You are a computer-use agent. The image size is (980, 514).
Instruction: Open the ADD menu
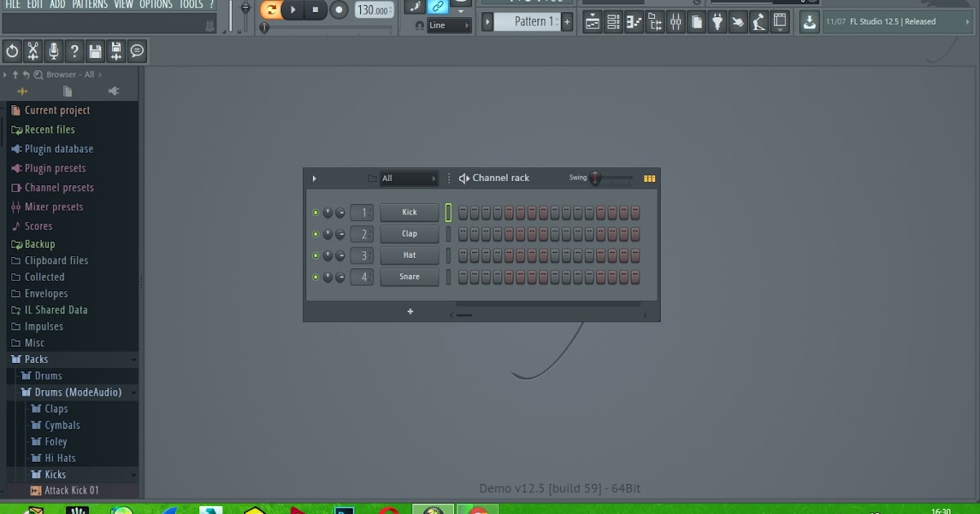pos(57,5)
